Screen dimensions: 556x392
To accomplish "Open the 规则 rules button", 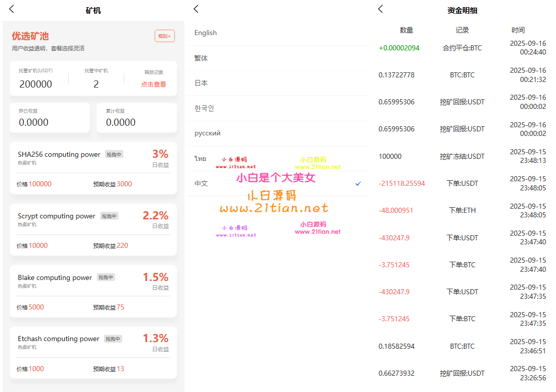I will coord(165,36).
